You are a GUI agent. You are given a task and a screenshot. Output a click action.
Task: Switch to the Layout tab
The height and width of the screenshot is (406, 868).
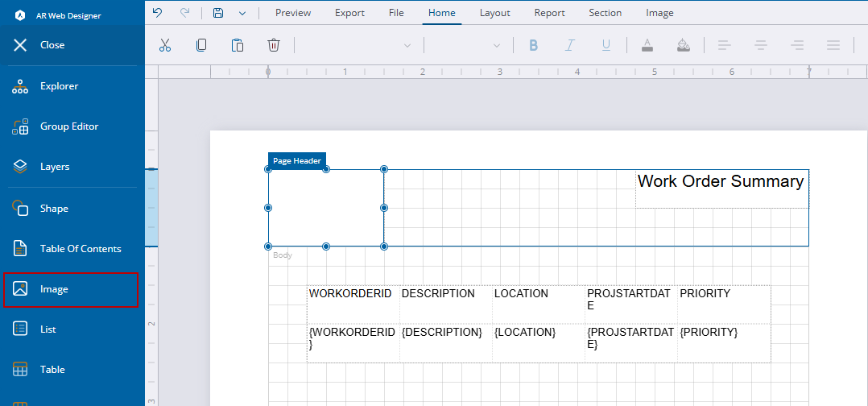point(494,13)
